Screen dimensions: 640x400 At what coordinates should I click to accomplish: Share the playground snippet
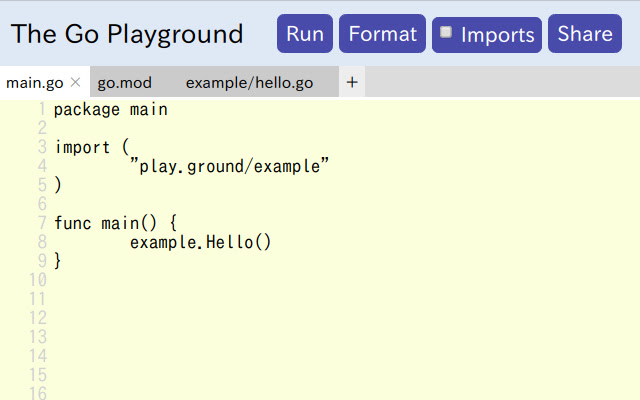pyautogui.click(x=584, y=33)
